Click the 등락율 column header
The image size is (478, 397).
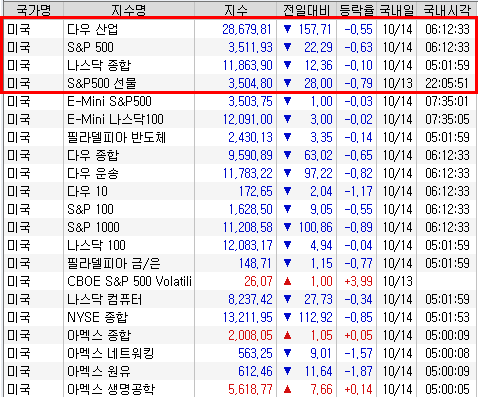357,10
